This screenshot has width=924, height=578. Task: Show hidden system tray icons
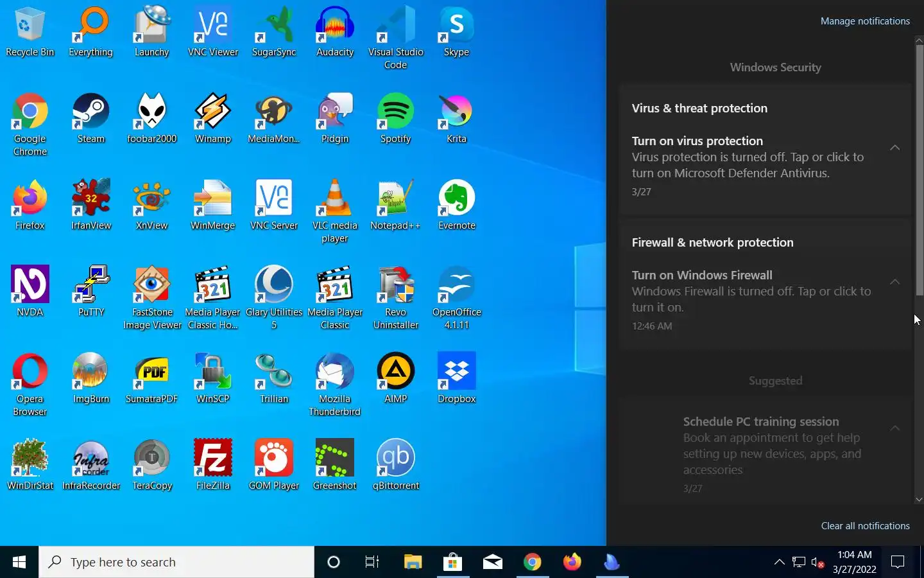[779, 562]
